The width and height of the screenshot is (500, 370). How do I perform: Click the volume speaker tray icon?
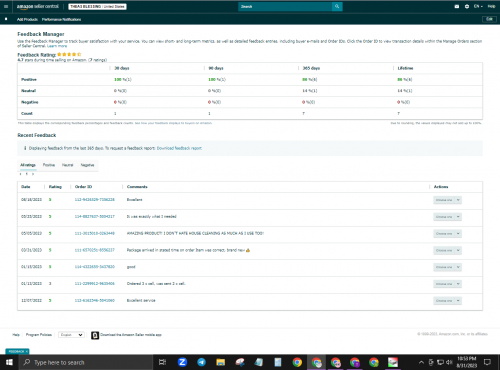point(449,362)
